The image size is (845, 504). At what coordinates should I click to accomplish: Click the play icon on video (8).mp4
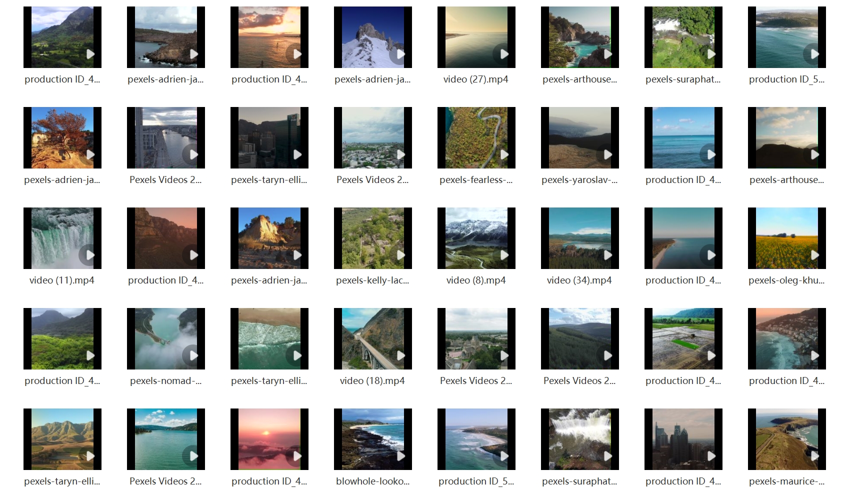click(503, 255)
